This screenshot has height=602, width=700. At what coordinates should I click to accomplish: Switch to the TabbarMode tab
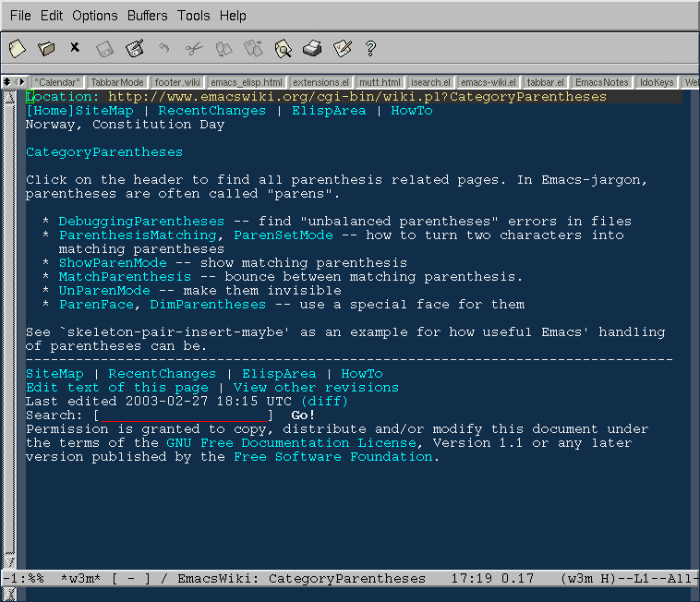[116, 82]
